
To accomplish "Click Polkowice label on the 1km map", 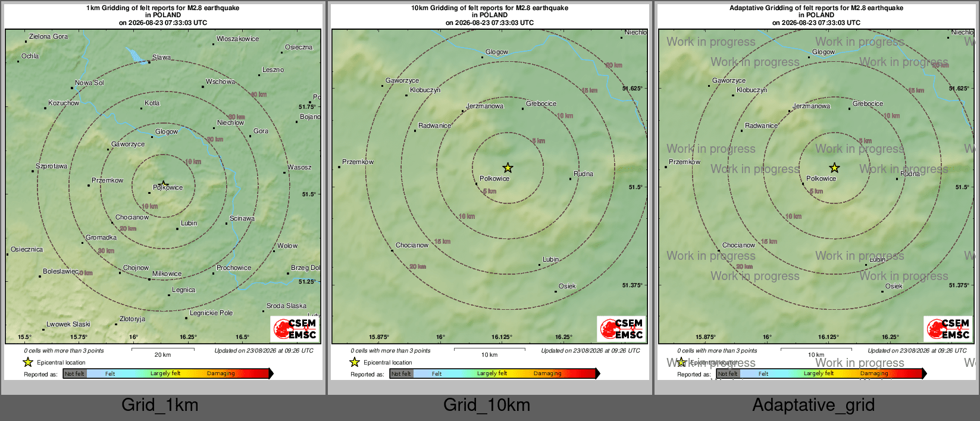I will [168, 187].
